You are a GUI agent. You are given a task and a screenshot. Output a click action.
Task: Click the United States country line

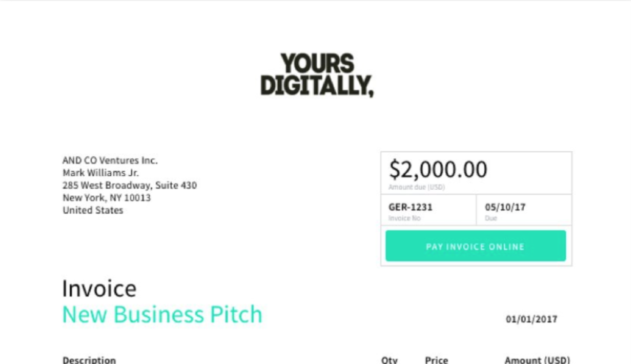(93, 210)
